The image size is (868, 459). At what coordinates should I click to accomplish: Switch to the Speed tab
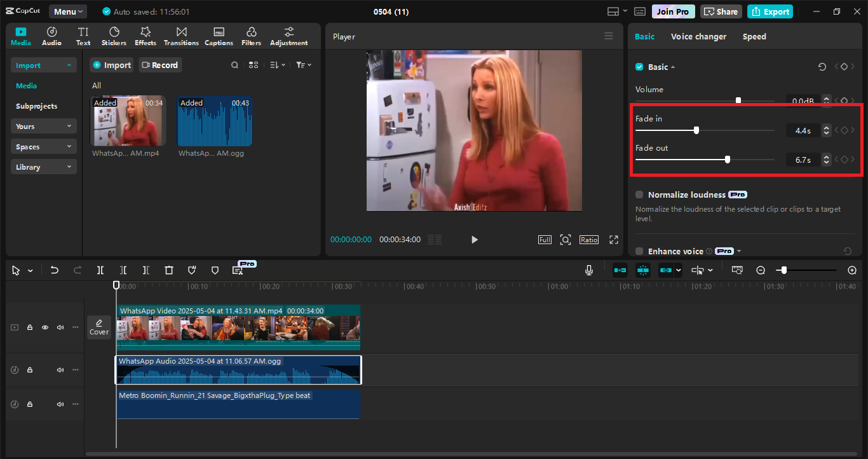pos(754,36)
